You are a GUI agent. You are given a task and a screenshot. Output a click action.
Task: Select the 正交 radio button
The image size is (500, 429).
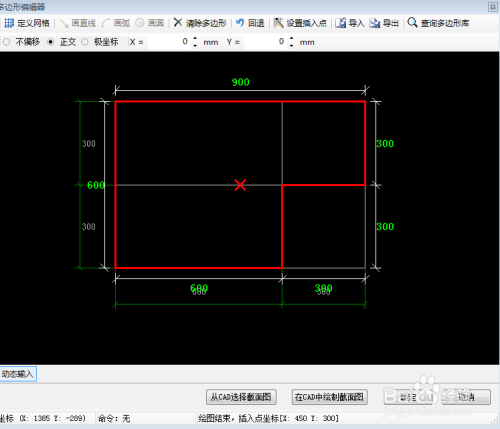50,42
